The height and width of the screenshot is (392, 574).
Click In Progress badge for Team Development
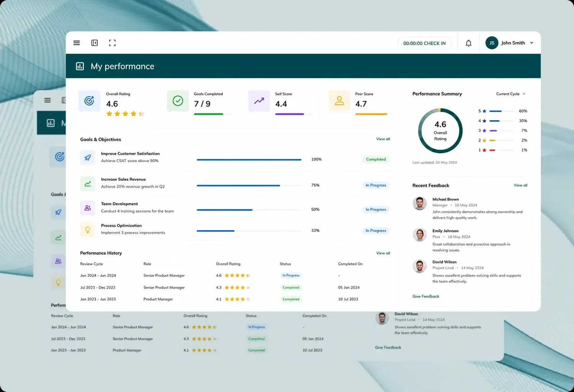click(376, 210)
